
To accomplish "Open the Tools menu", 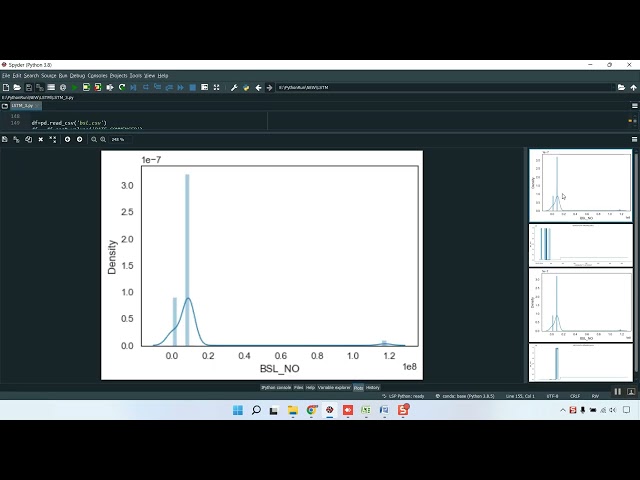I will 136,76.
